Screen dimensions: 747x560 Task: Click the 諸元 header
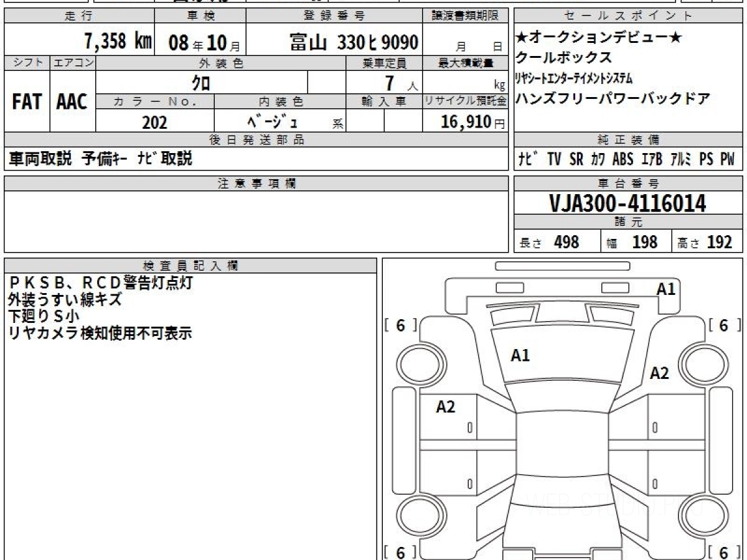629,222
